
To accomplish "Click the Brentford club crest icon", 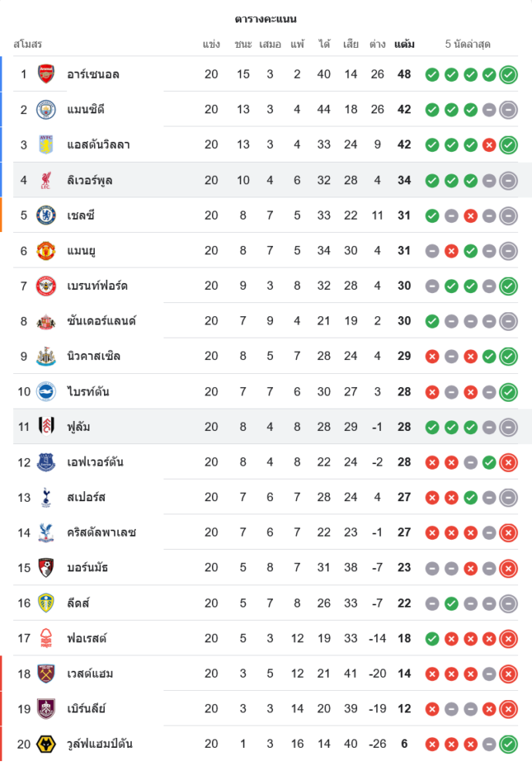I will point(46,285).
